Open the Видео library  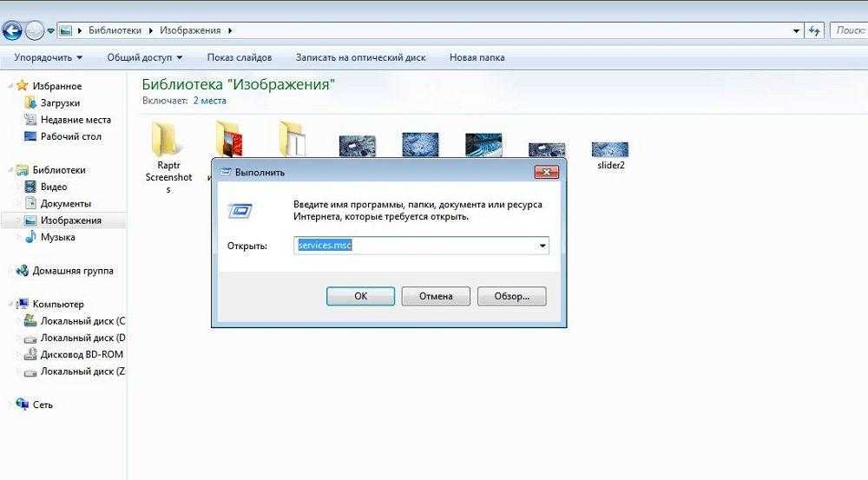53,187
